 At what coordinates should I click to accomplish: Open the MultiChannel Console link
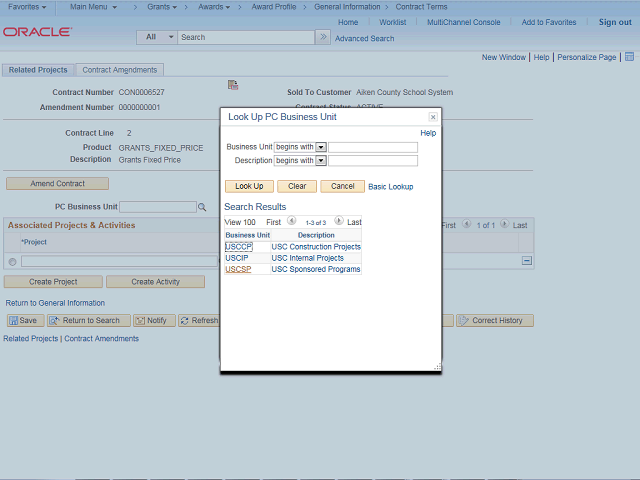click(x=464, y=22)
